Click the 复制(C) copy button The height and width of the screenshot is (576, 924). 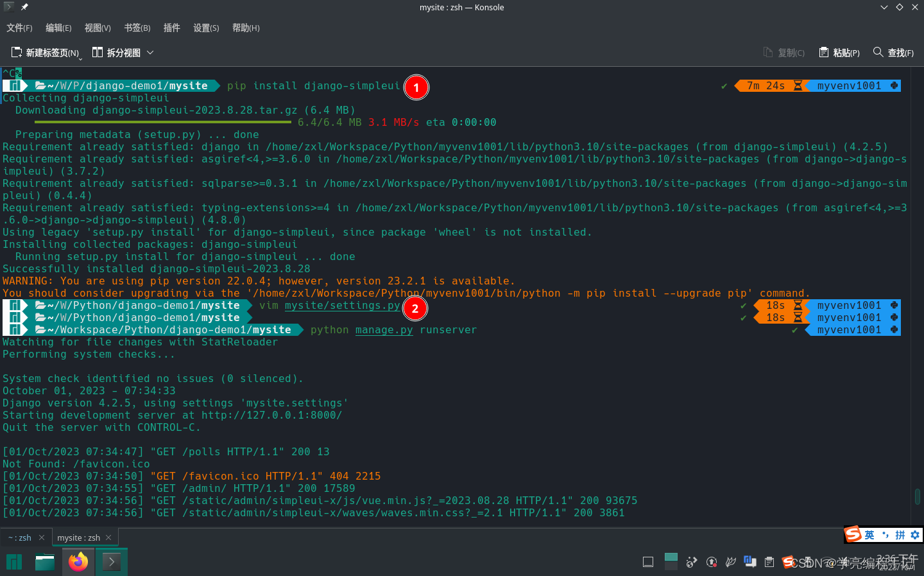tap(784, 53)
